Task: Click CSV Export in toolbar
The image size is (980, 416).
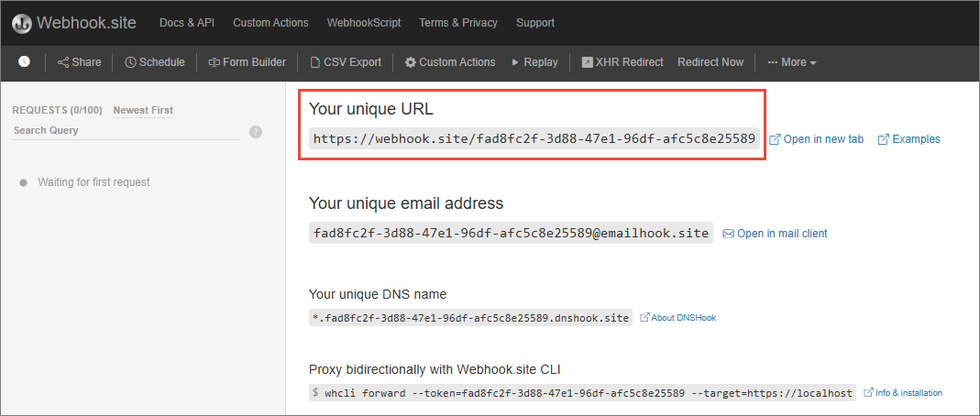Action: 346,62
